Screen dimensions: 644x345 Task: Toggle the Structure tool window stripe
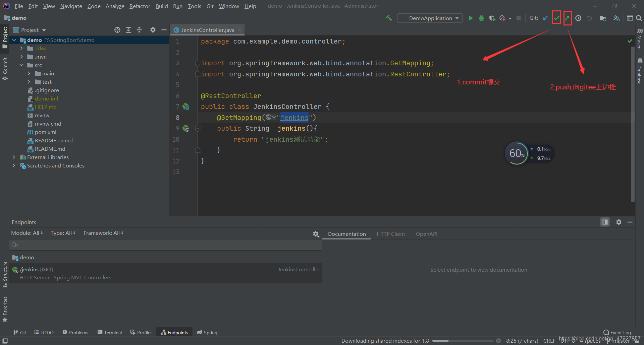5,275
